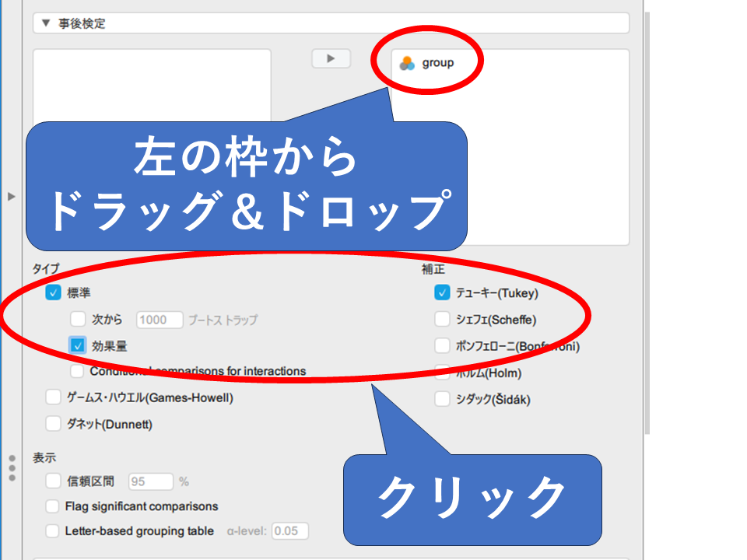Collapse the 事後検定 section triangle
Image resolution: width=747 pixels, height=560 pixels.
coord(47,23)
